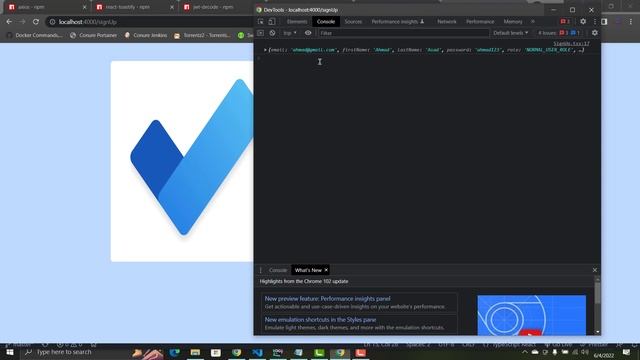Show the console sidebar icon
Screen dimensions: 640x360
point(260,33)
